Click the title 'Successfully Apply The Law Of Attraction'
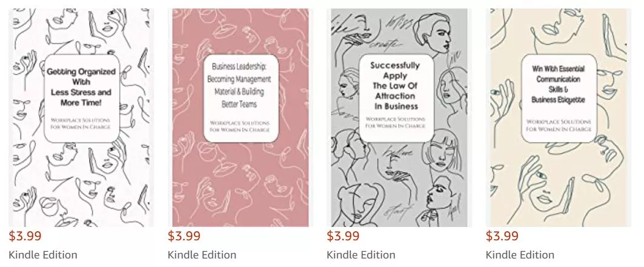The height and width of the screenshot is (267, 644). pos(395,85)
